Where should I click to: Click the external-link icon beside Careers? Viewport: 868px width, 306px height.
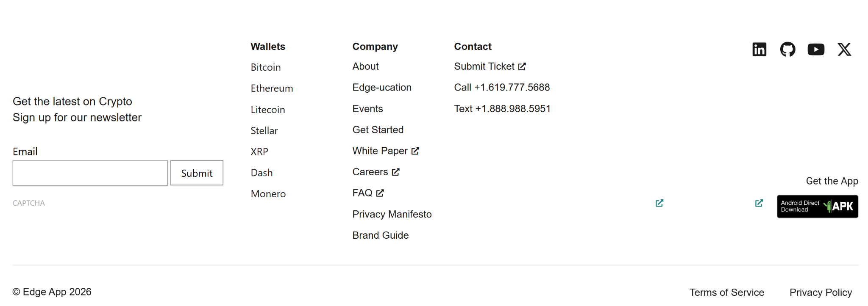[396, 172]
